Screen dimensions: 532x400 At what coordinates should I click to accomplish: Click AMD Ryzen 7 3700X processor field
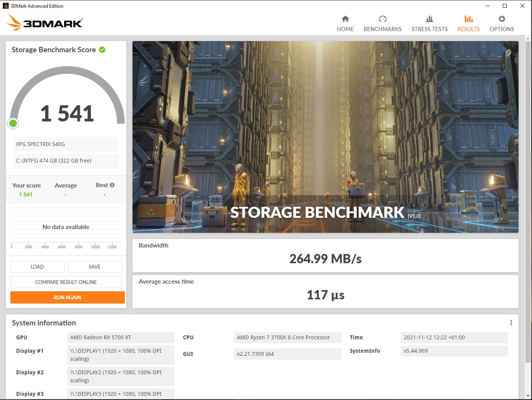click(x=287, y=337)
